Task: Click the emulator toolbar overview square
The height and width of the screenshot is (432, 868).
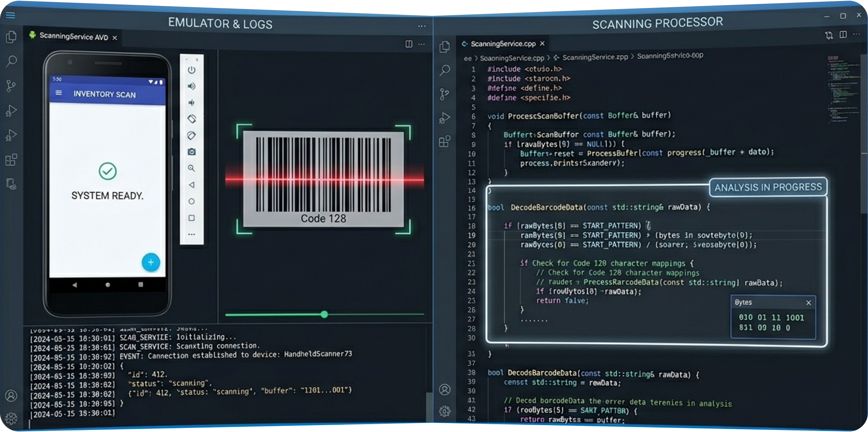Action: click(x=192, y=218)
